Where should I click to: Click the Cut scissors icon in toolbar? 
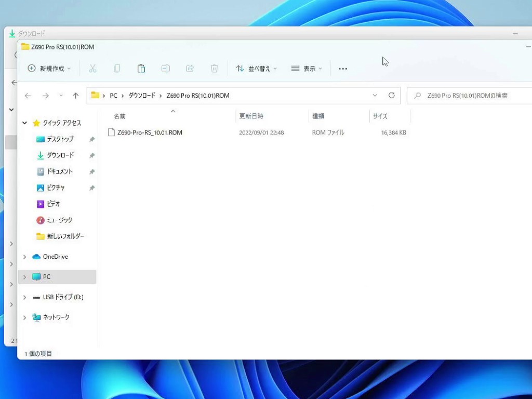92,69
